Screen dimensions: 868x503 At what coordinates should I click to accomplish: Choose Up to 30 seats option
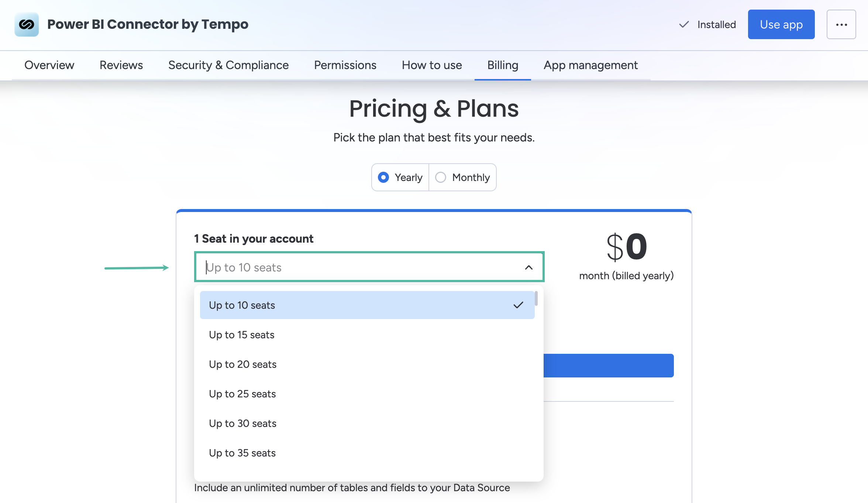point(367,423)
